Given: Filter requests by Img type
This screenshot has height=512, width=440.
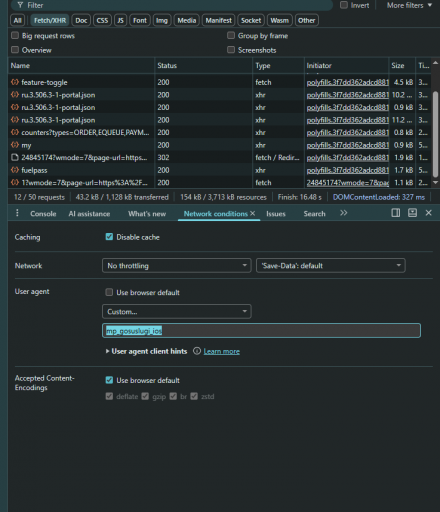Looking at the screenshot, I should click(x=162, y=20).
